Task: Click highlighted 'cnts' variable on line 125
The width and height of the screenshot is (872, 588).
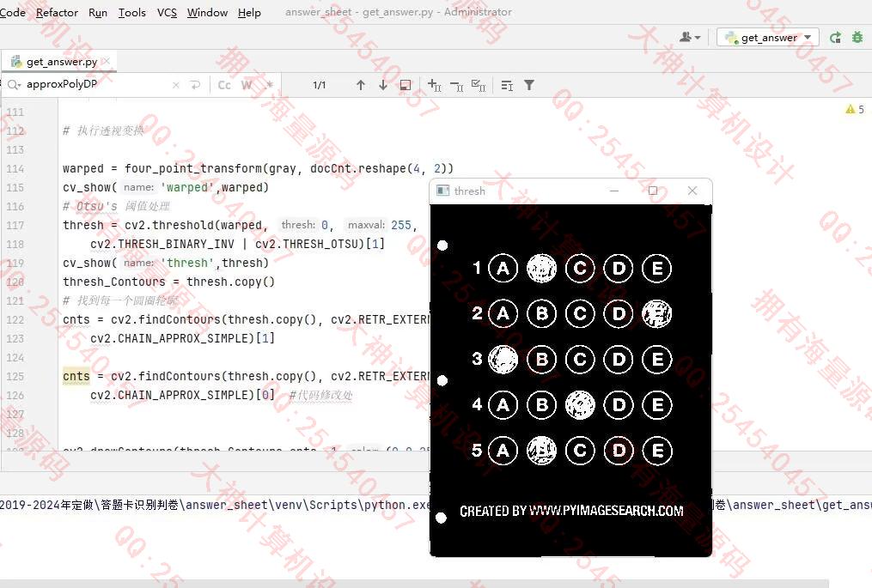Action: [76, 376]
